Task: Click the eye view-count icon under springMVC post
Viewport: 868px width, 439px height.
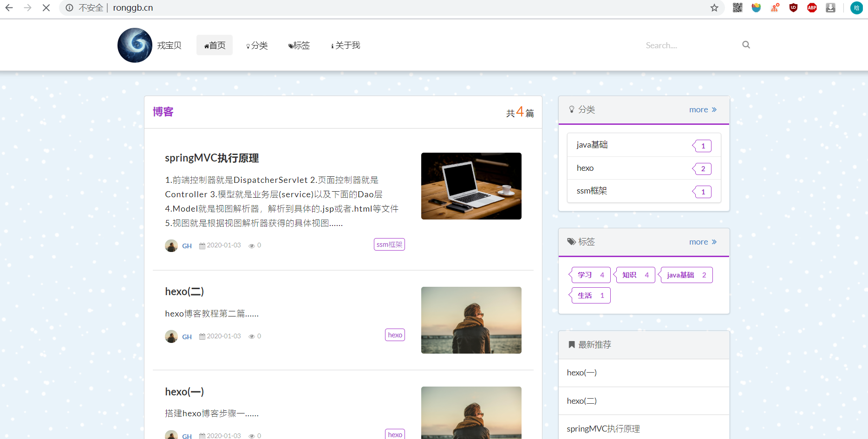Action: [x=251, y=245]
